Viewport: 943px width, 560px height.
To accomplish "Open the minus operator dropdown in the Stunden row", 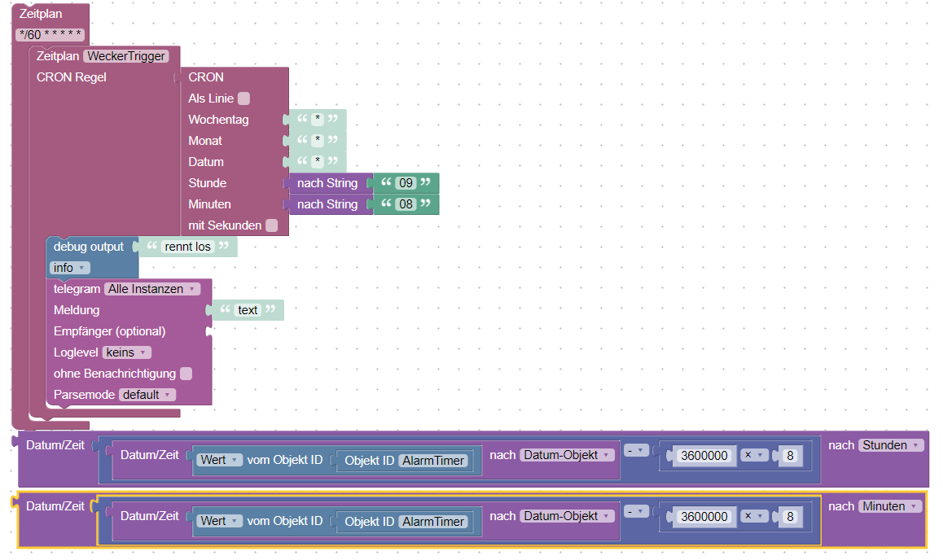I will pyautogui.click(x=636, y=450).
